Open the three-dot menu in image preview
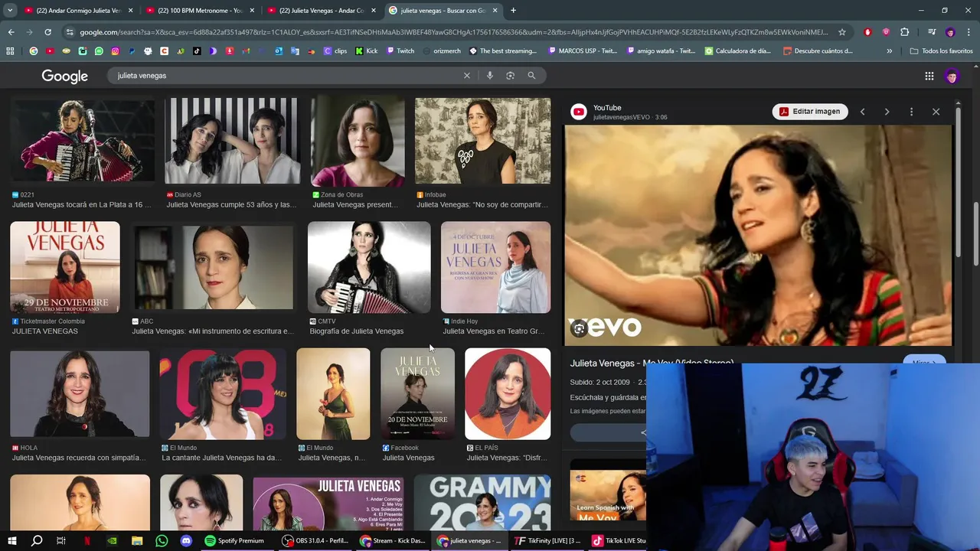The width and height of the screenshot is (980, 551). pyautogui.click(x=911, y=112)
